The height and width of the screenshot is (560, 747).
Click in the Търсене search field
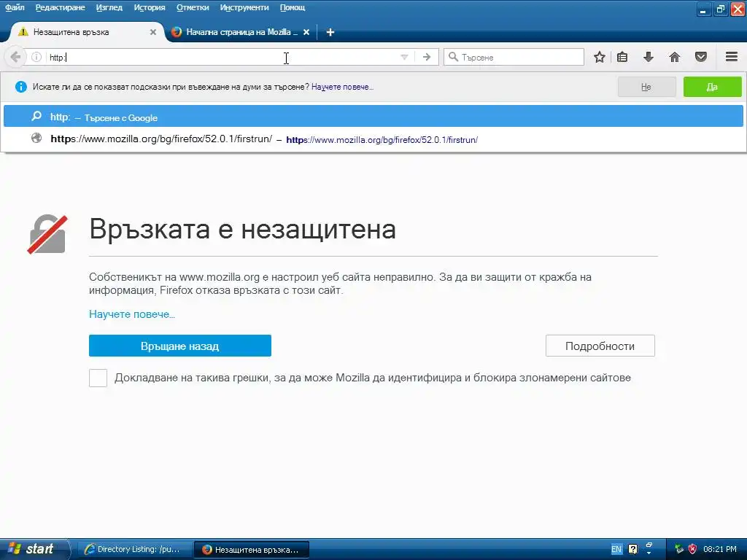coord(514,57)
